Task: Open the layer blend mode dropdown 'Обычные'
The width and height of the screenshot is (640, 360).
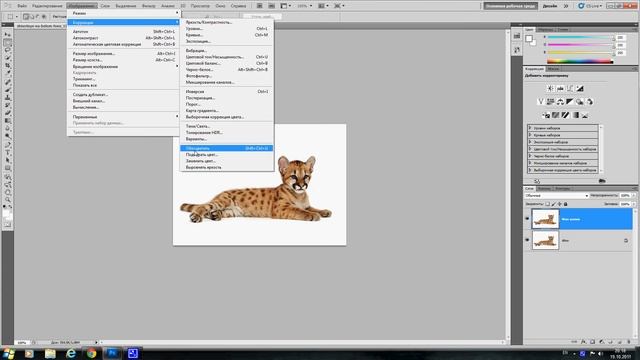Action: click(x=556, y=196)
